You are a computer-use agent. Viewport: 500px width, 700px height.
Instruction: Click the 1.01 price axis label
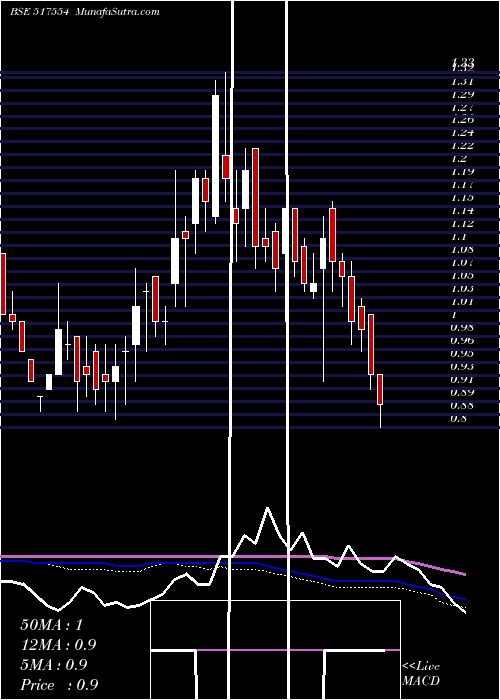462,302
